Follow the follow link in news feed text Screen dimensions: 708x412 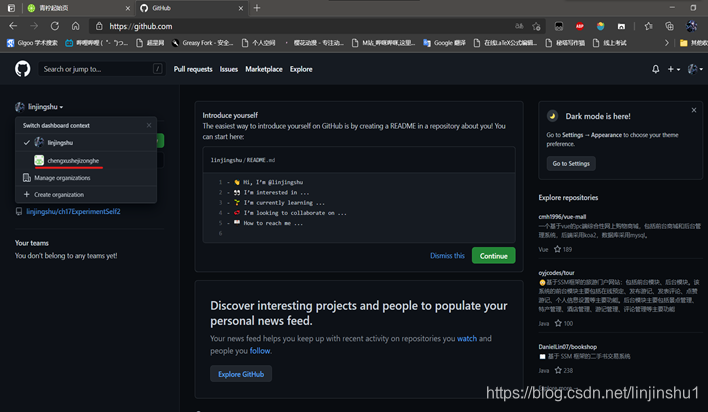260,351
